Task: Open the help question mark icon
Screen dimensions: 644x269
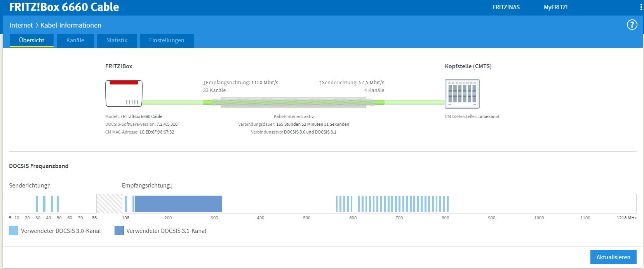Action: [x=632, y=25]
